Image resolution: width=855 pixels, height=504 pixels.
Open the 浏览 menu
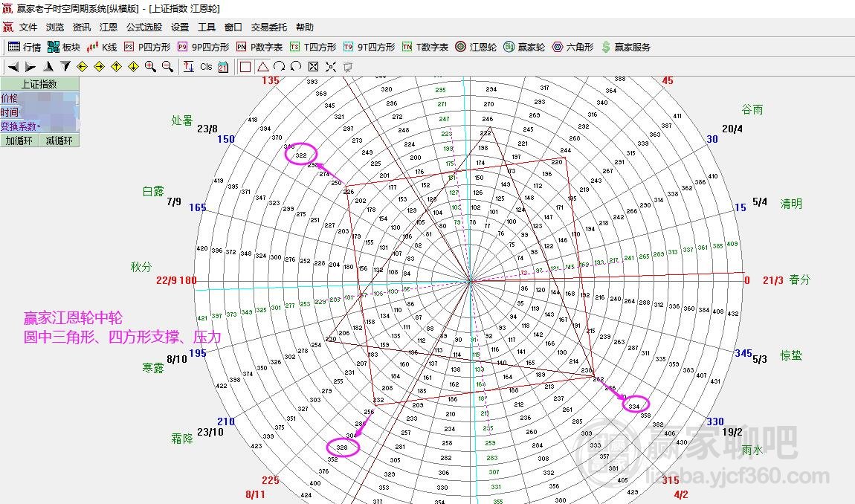(x=55, y=28)
